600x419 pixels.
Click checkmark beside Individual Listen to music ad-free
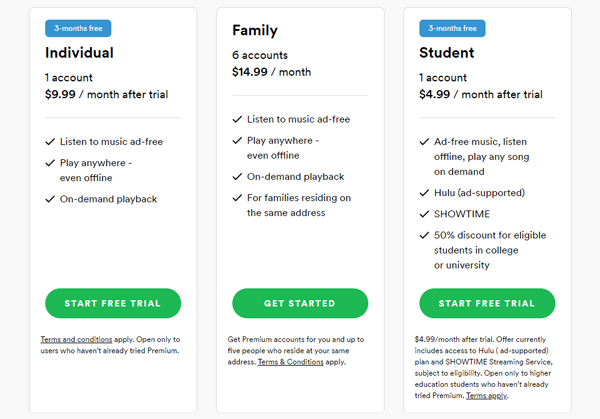pos(50,144)
